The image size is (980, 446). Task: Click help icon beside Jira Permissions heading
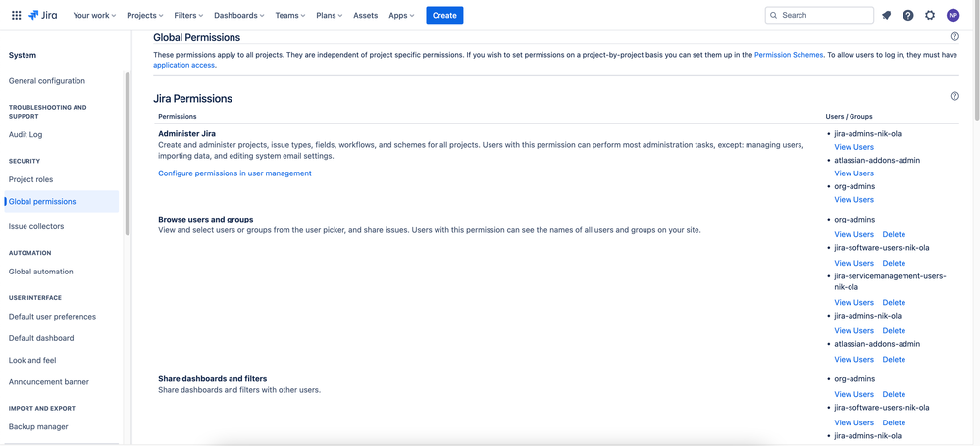(954, 96)
